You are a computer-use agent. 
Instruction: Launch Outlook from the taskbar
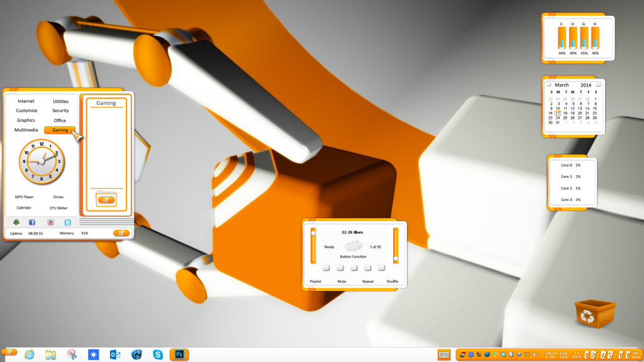tap(115, 354)
